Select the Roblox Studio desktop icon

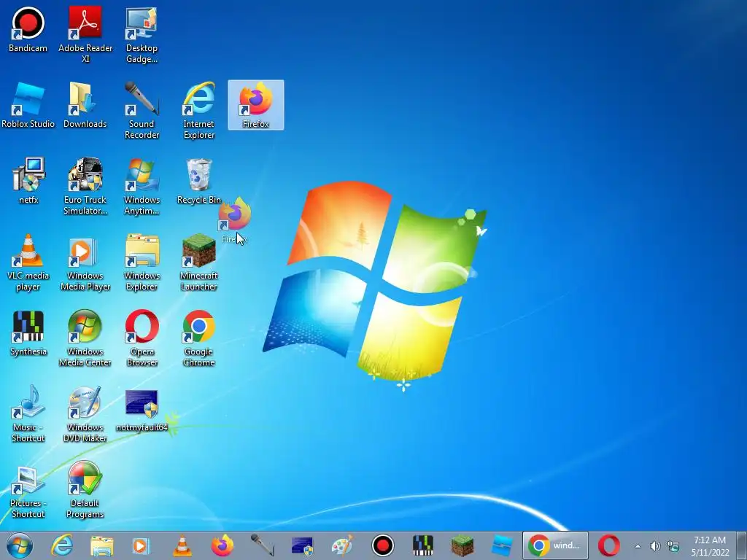tap(28, 105)
